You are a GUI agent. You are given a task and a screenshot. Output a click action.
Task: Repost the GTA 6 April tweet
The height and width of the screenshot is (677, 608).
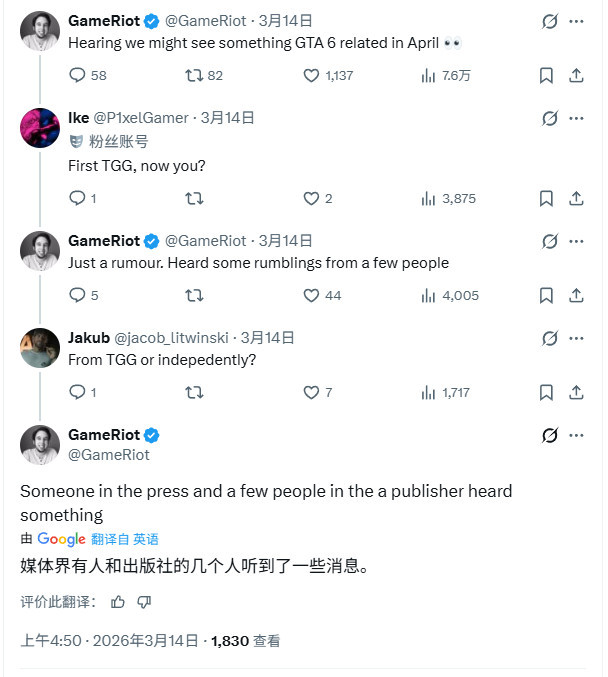pyautogui.click(x=195, y=75)
